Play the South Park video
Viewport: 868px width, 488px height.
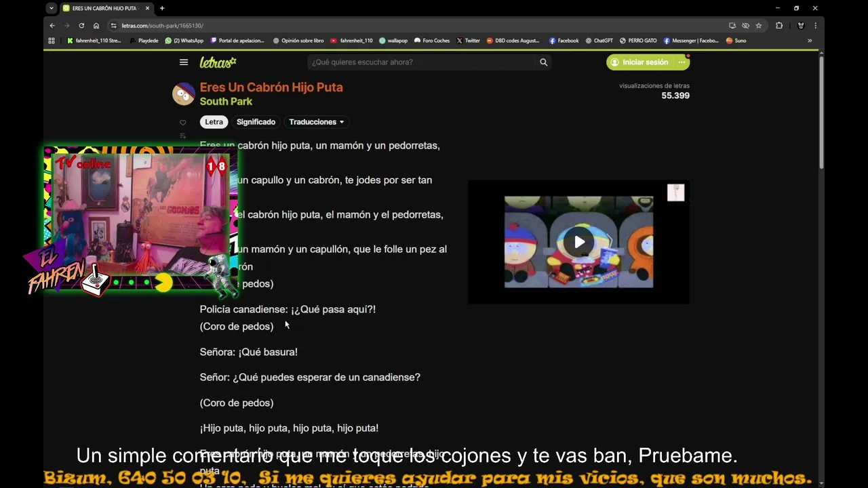pos(579,242)
